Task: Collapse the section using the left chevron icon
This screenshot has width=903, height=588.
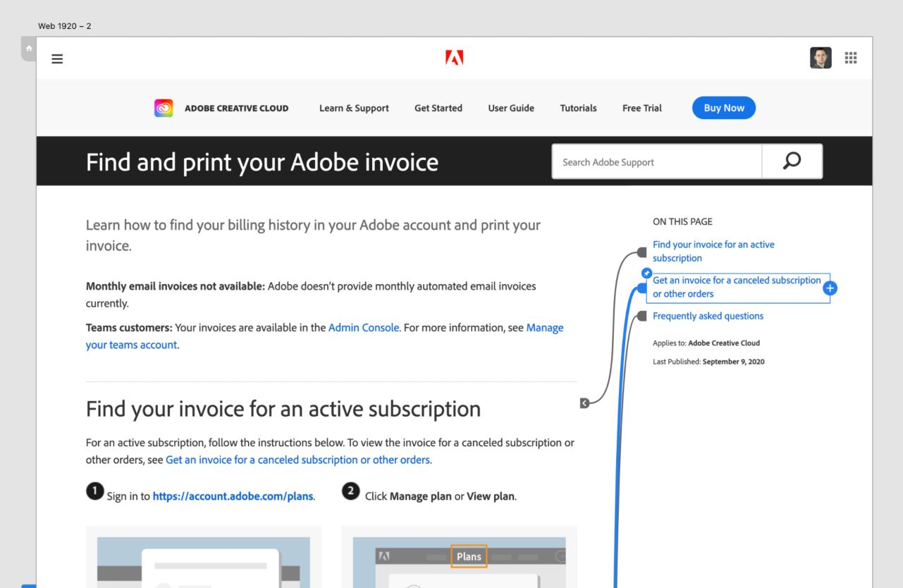Action: click(x=584, y=403)
